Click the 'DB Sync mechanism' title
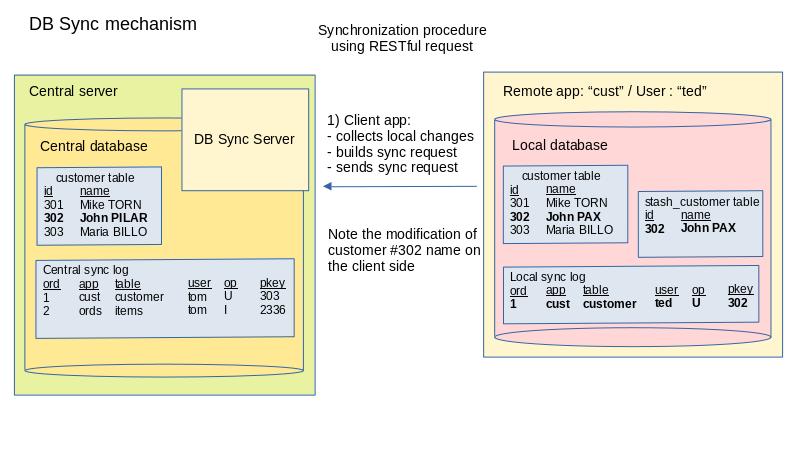800x450 pixels. 113,24
